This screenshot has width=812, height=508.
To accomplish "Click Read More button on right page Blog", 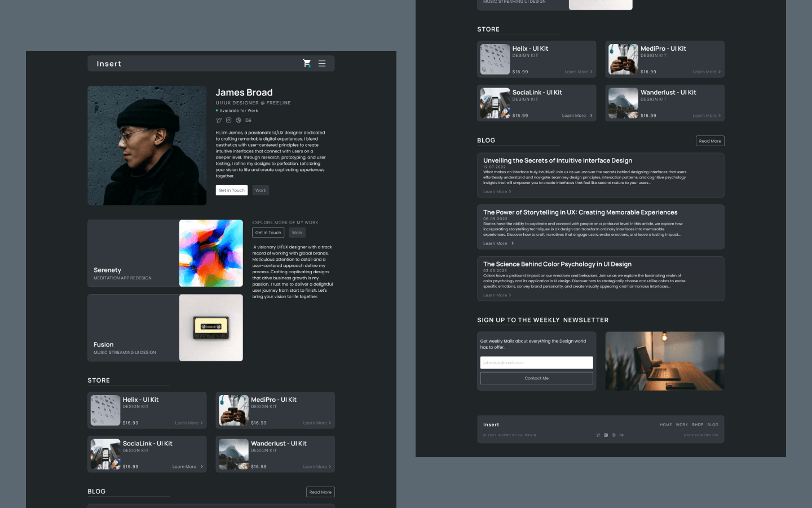I will 710,141.
